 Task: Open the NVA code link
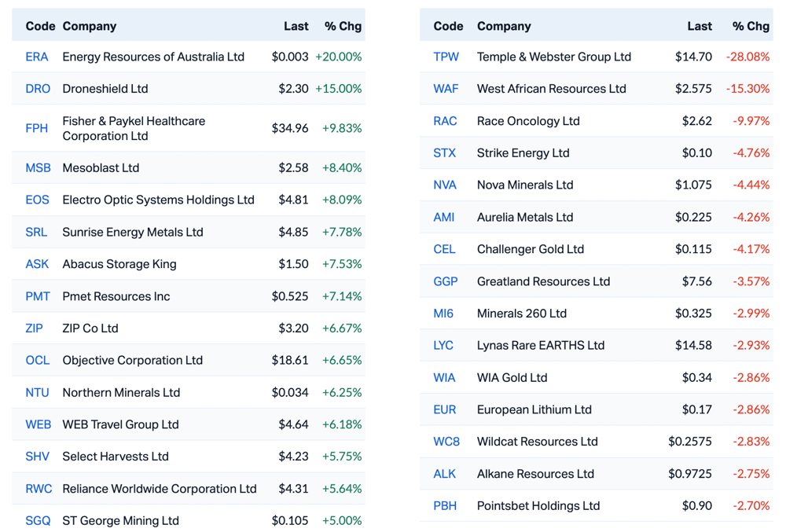point(445,185)
